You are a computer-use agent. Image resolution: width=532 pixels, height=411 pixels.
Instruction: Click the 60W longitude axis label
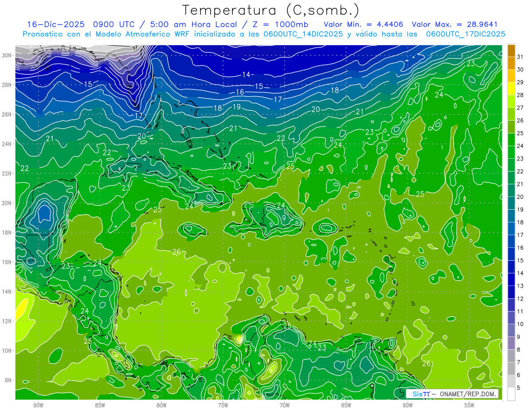pos(408,405)
